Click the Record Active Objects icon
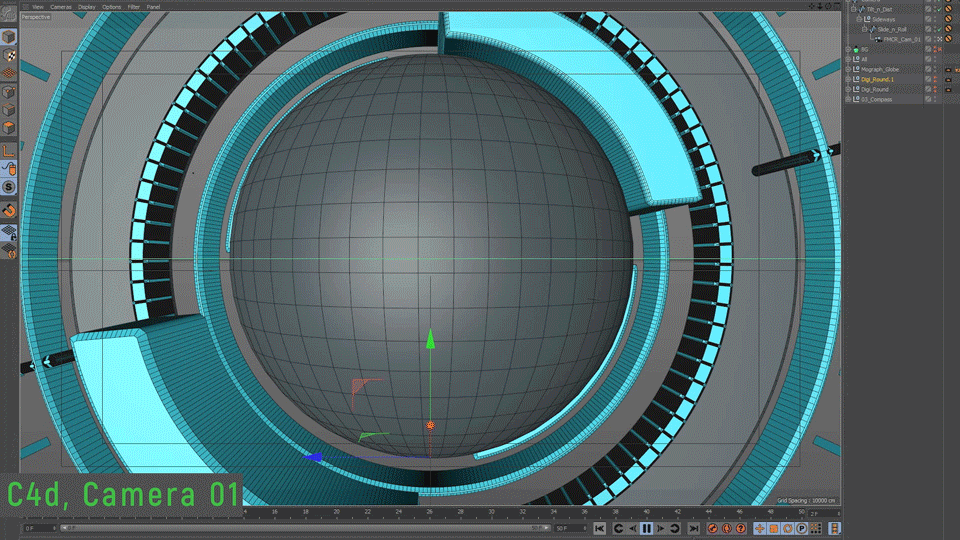The width and height of the screenshot is (960, 540). [713, 528]
